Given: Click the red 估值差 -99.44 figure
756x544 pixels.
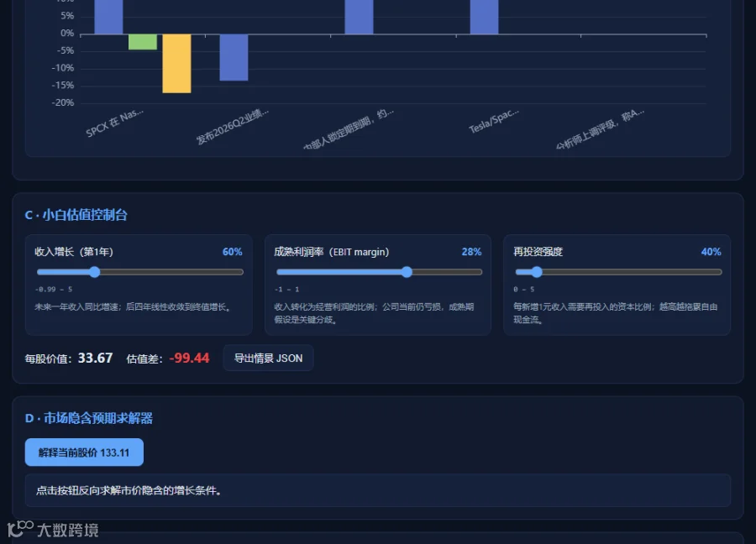Looking at the screenshot, I should pos(190,358).
